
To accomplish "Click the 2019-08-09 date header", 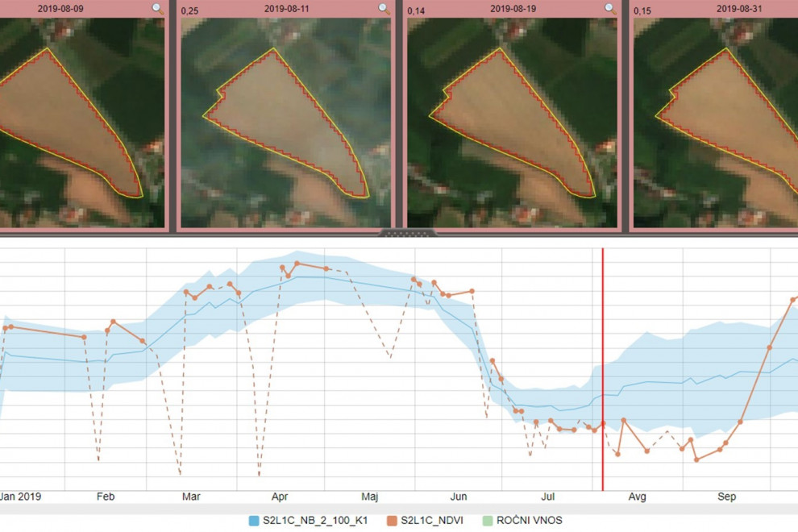I will (x=60, y=9).
